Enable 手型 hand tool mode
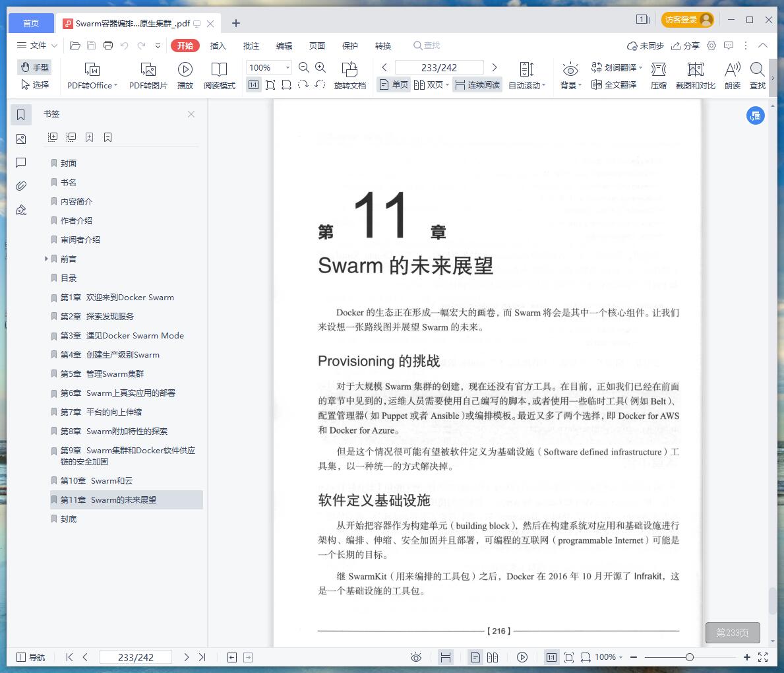The image size is (784, 673). pyautogui.click(x=34, y=67)
